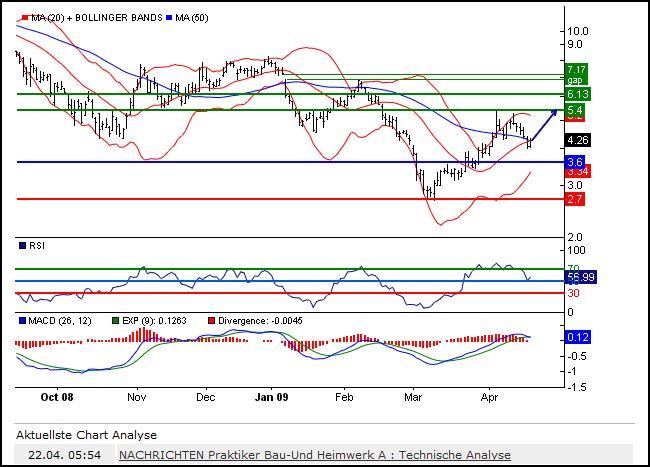Select the green 5.4 resistance tag

(575, 109)
